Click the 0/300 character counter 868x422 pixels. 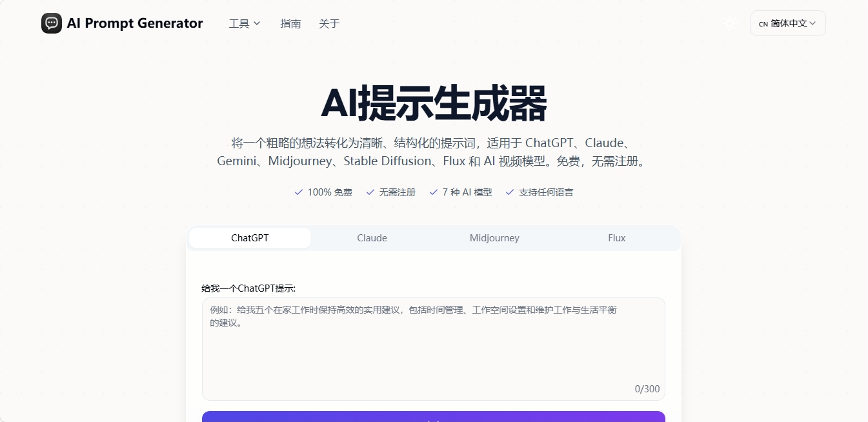point(647,389)
